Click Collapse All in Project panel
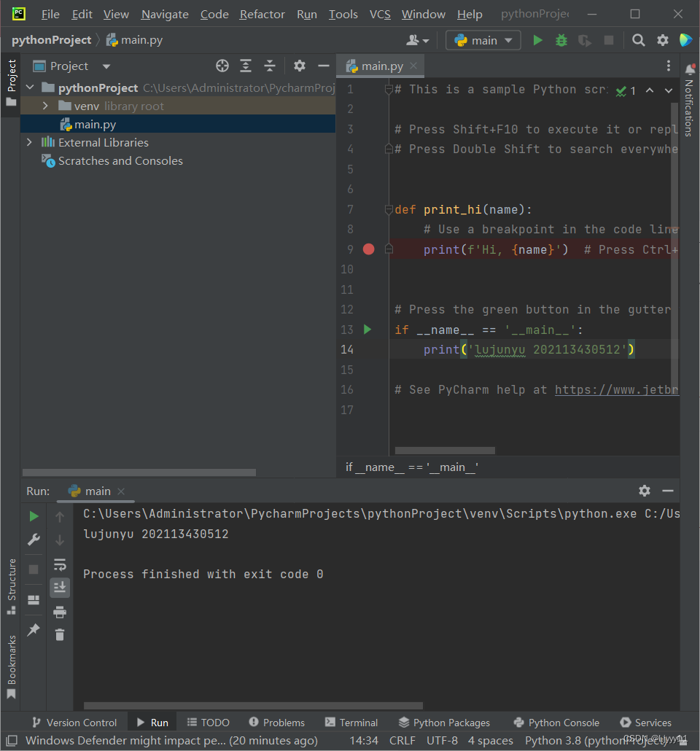Screen dimensions: 700x751 click(x=270, y=66)
